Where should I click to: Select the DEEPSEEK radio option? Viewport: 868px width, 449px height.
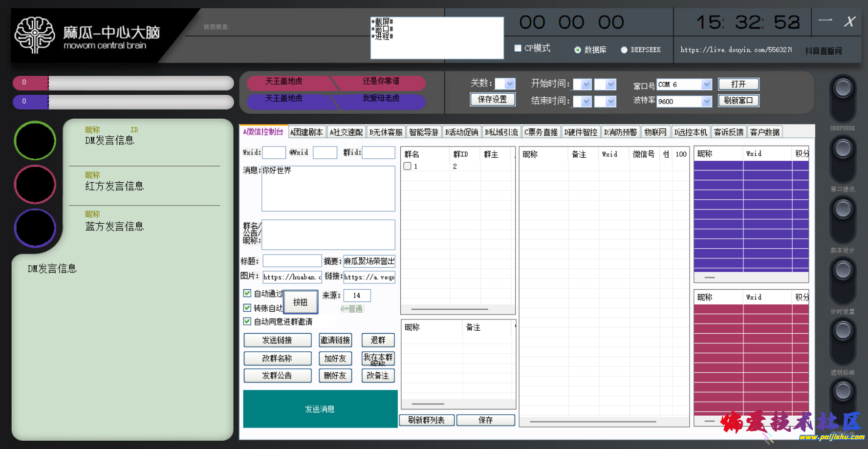tap(624, 50)
